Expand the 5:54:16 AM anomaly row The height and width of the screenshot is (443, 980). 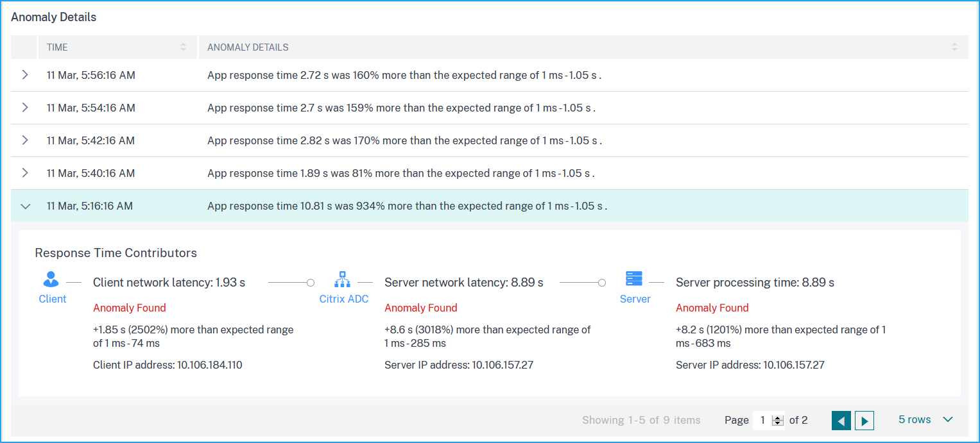(25, 108)
